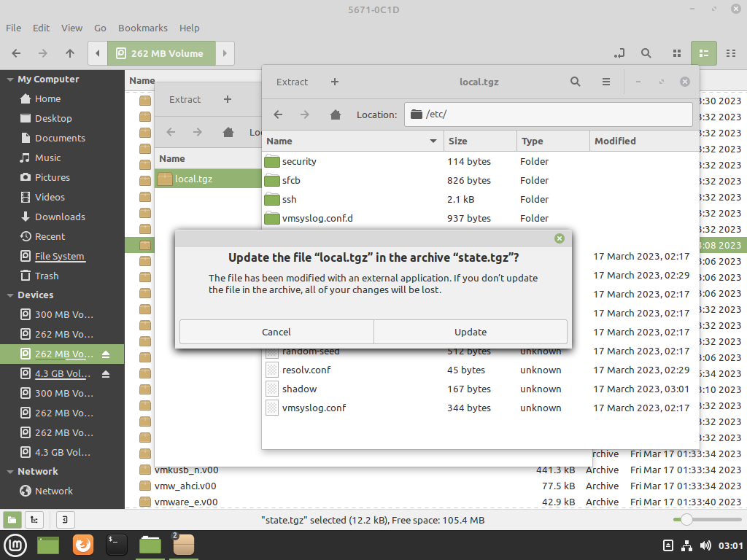The height and width of the screenshot is (560, 747).
Task: Open the Go menu
Action: 100,28
